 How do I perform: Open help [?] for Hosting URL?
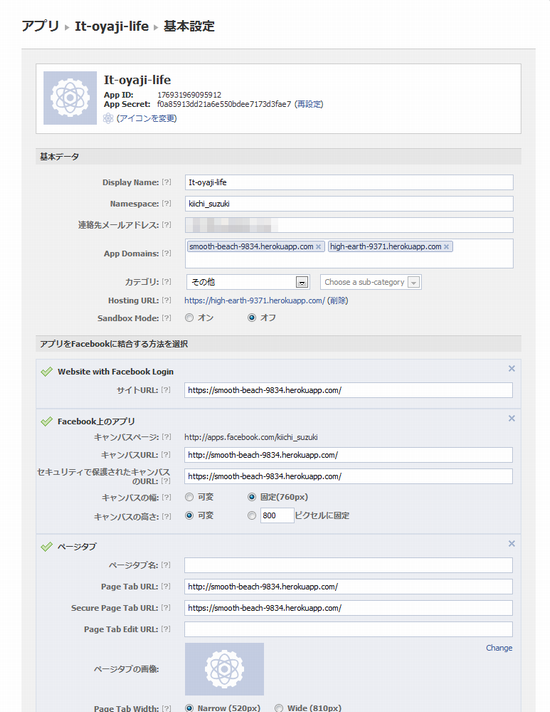click(x=167, y=300)
